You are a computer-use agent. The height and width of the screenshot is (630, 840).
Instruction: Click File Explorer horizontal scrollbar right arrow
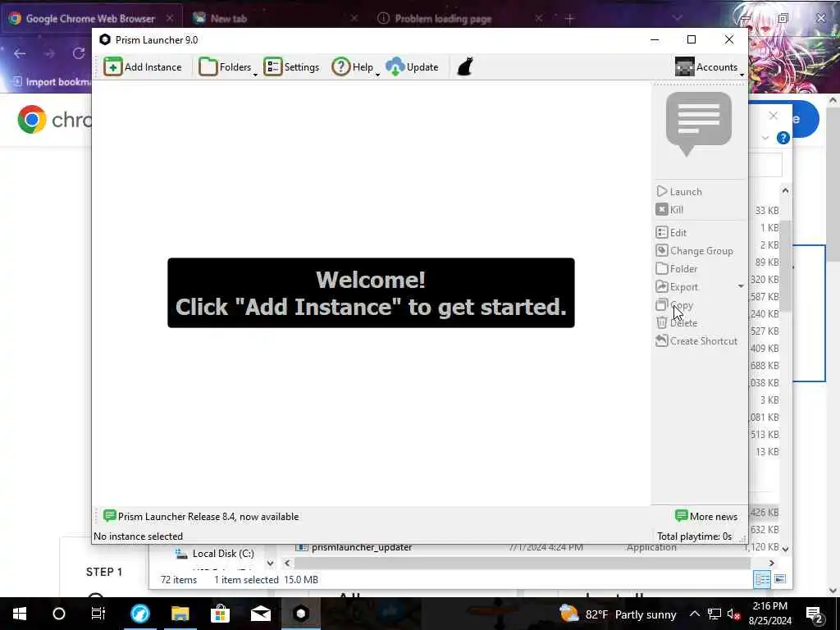tap(771, 563)
